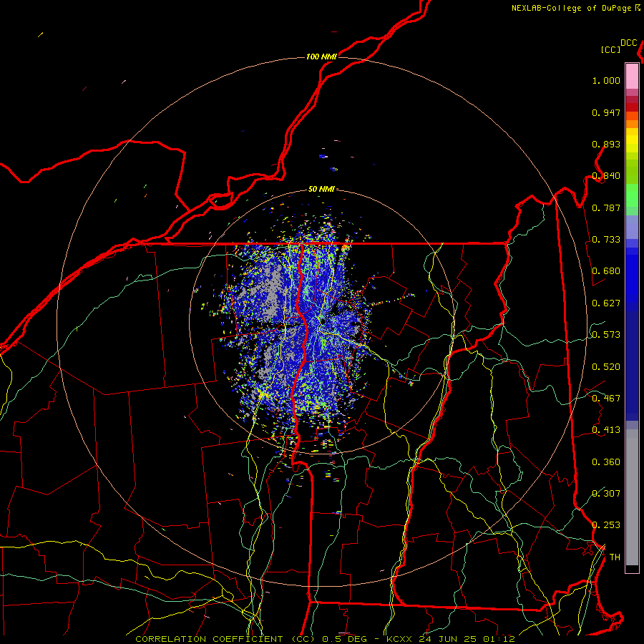Click the DCC legend title
This screenshot has width=644, height=644.
(629, 43)
